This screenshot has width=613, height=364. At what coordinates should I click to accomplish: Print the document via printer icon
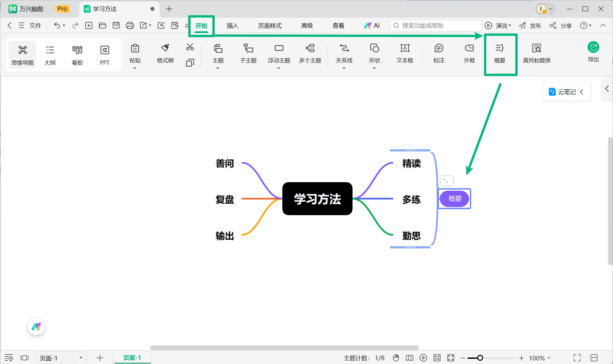click(x=130, y=25)
